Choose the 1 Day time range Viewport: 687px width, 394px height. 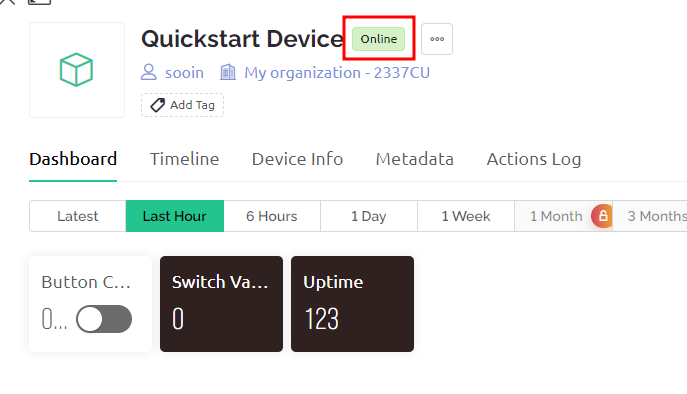coord(368,216)
